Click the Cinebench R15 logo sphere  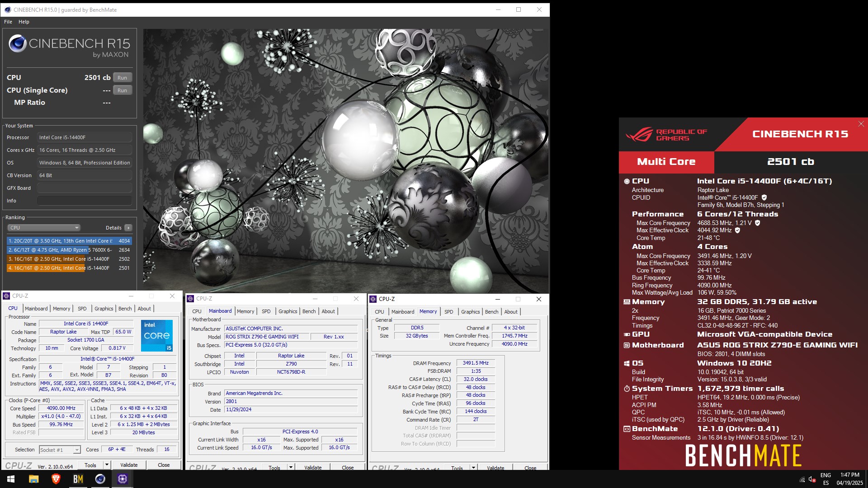tap(18, 43)
